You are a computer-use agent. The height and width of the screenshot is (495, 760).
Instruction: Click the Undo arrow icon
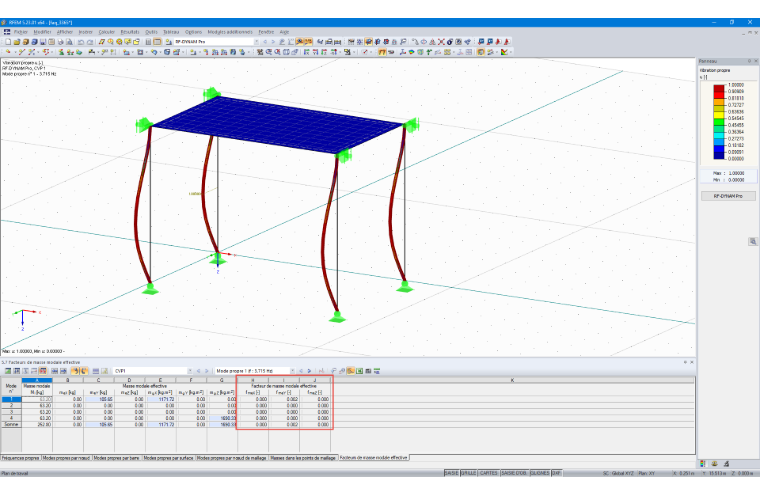coord(81,42)
